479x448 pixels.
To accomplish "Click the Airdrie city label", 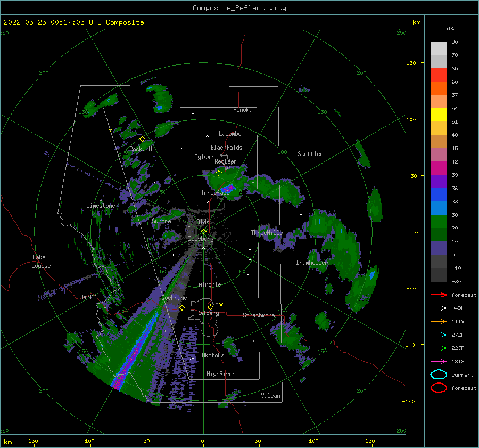I will coord(210,284).
